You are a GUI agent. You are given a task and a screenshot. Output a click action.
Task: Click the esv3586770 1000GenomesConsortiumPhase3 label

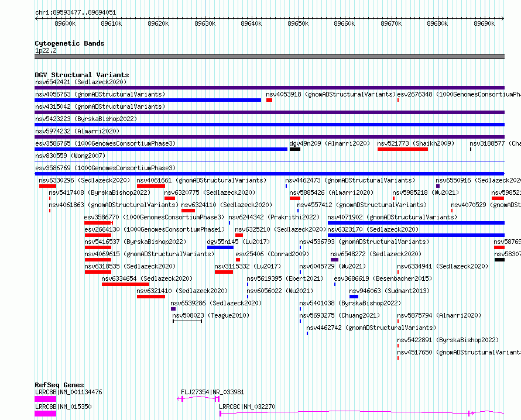[x=154, y=217]
